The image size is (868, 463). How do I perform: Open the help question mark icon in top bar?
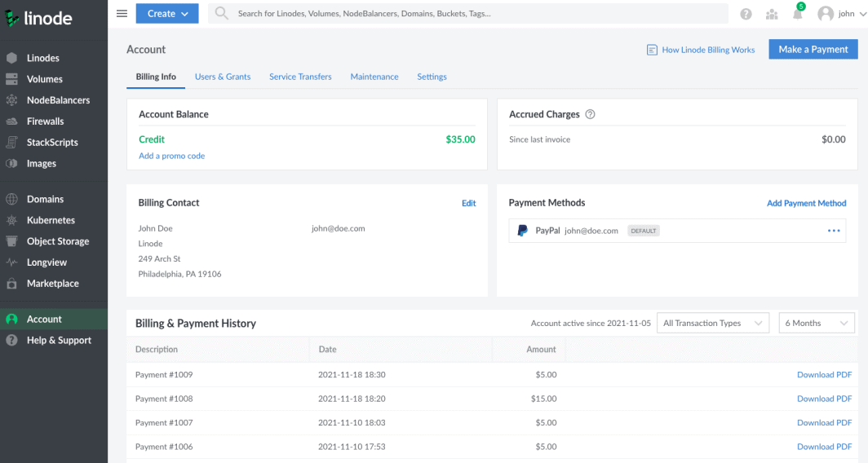[746, 14]
